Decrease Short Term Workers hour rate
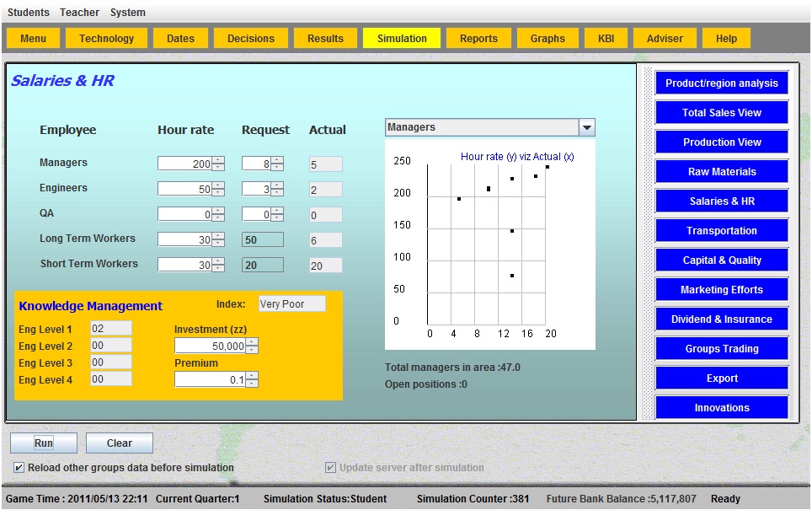Screen dimensions: 812x510 click(218, 269)
